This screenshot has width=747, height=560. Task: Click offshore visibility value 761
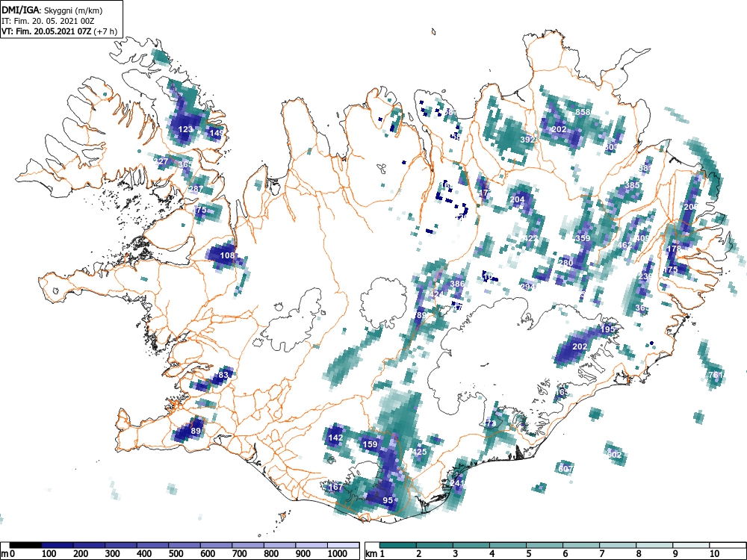(716, 375)
